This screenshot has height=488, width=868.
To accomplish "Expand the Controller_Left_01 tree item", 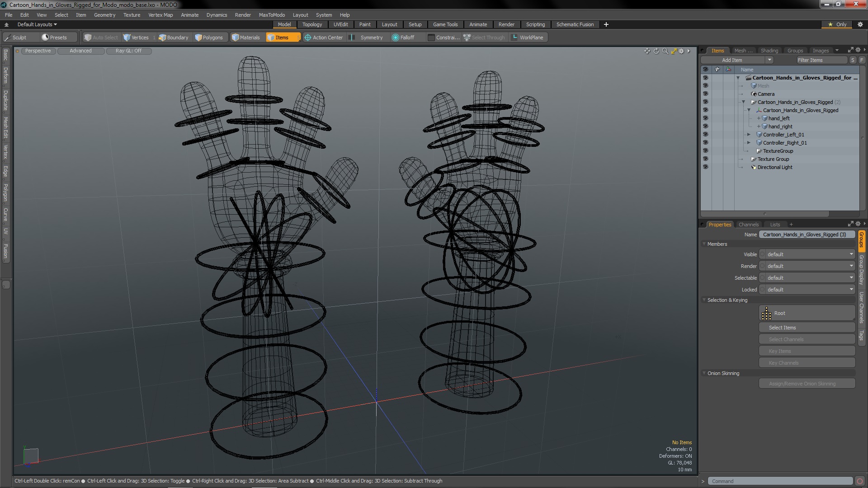I will pyautogui.click(x=749, y=135).
